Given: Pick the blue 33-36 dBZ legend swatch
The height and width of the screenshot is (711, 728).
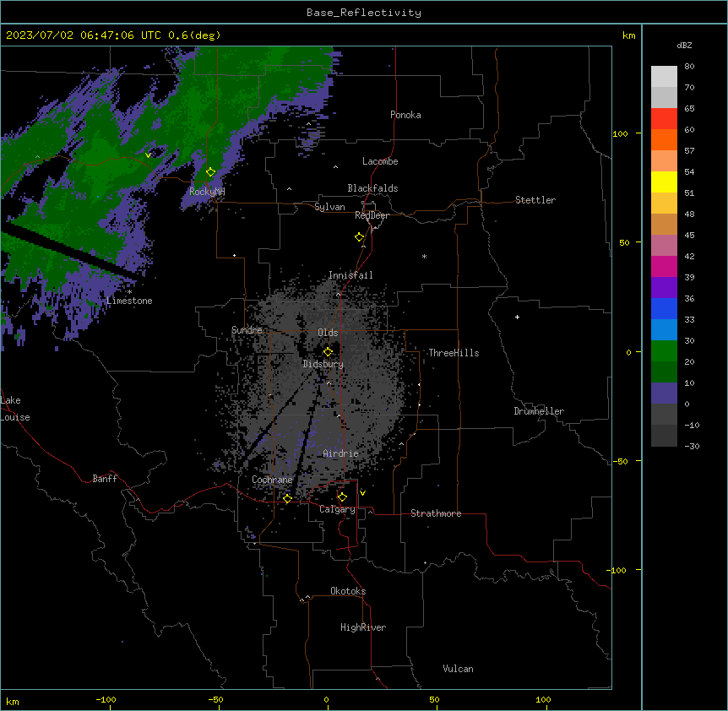Looking at the screenshot, I should [x=664, y=308].
